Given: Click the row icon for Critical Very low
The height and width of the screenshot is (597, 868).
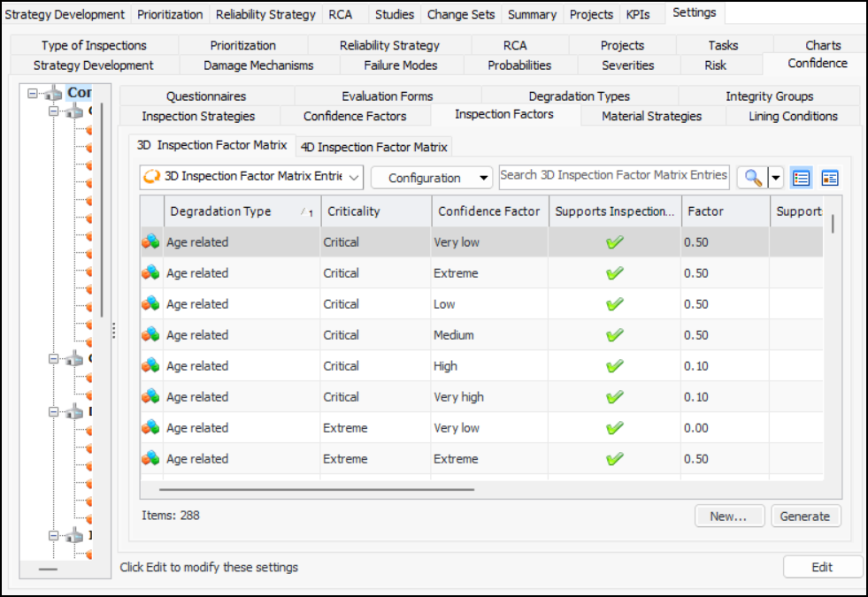Looking at the screenshot, I should coord(151,242).
